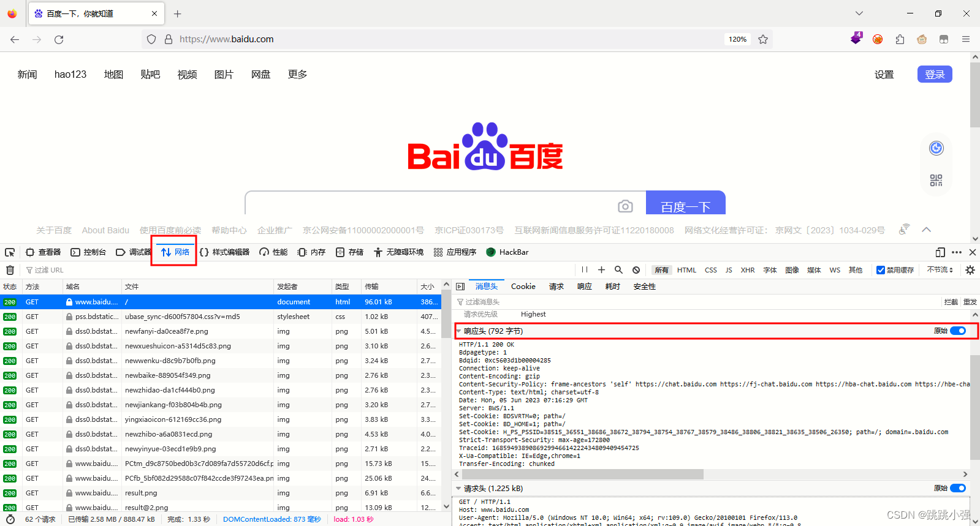The image size is (980, 526).
Task: Filter requests by 媒体 media
Action: (x=814, y=270)
